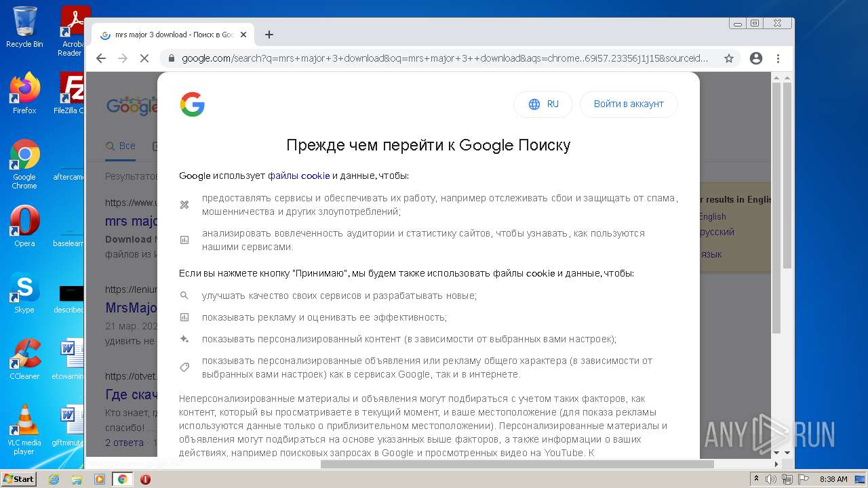The image size is (868, 488).
Task: Click the Google logo on search page
Action: click(132, 106)
